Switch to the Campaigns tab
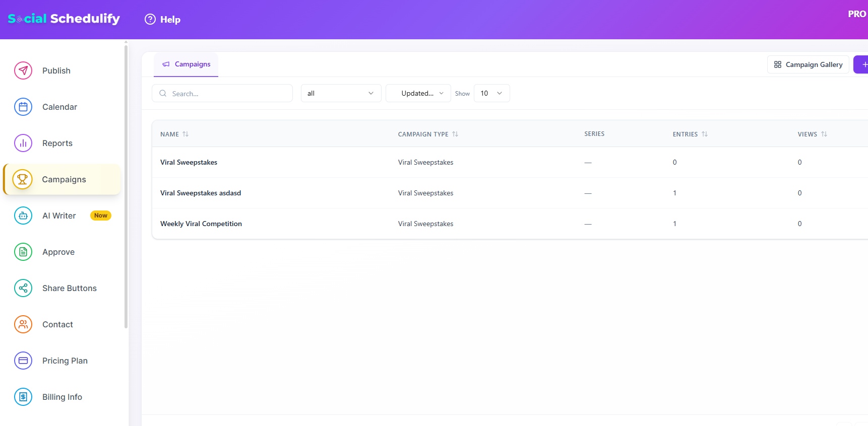868x426 pixels. coord(186,64)
